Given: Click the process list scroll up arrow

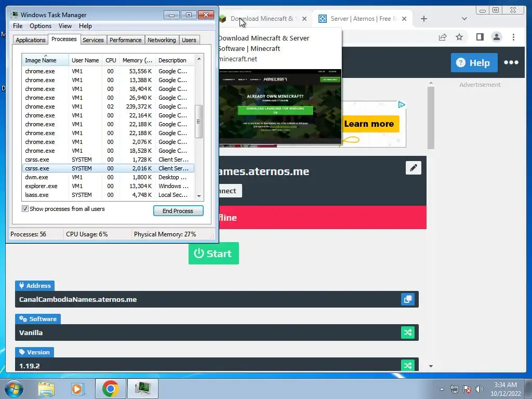Looking at the screenshot, I should 199,59.
